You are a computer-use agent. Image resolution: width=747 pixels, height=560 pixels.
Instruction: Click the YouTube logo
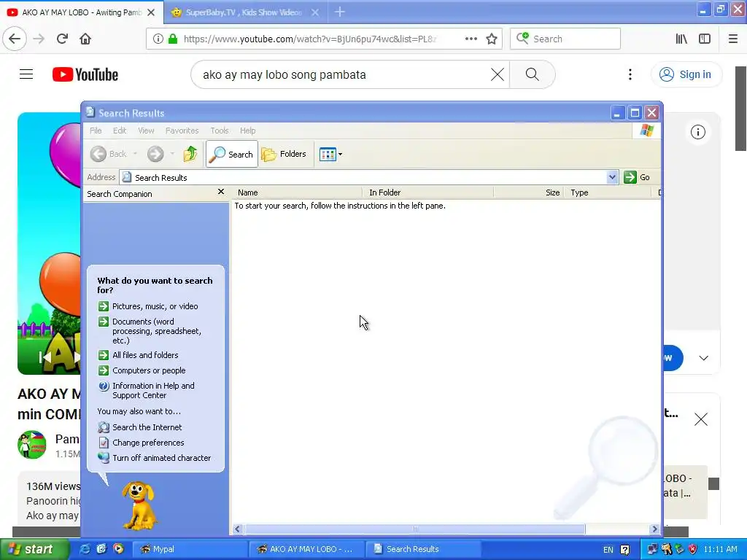click(85, 74)
